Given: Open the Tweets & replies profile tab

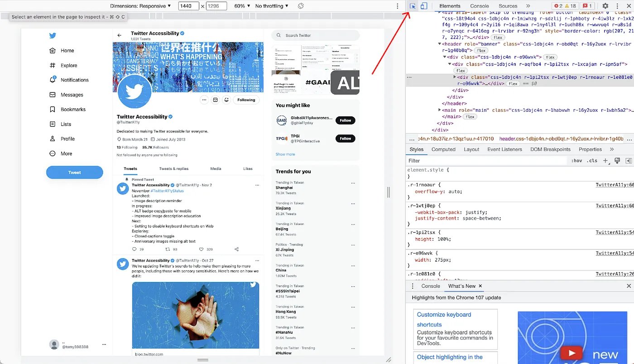Looking at the screenshot, I should click(x=174, y=169).
